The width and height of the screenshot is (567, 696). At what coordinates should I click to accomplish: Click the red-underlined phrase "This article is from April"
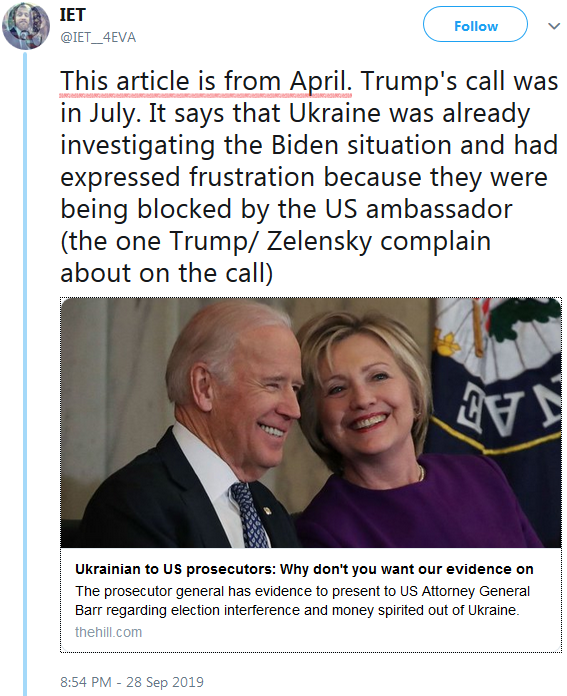(206, 82)
